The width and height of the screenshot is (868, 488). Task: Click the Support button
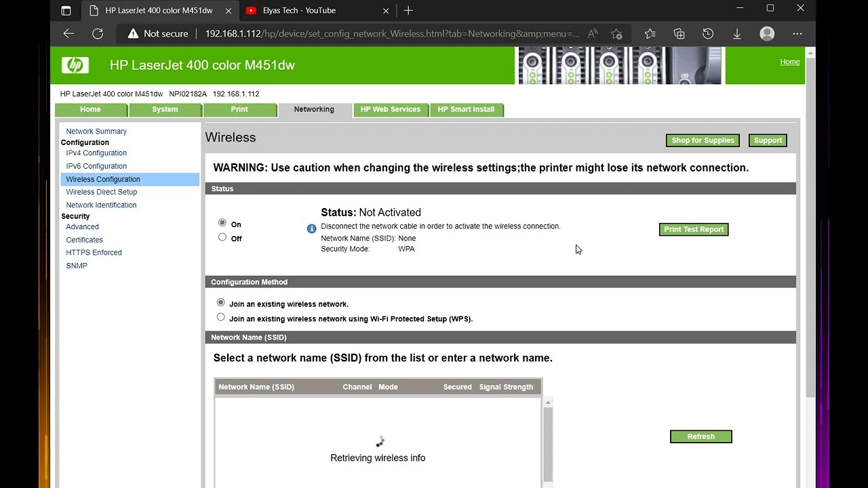click(768, 140)
